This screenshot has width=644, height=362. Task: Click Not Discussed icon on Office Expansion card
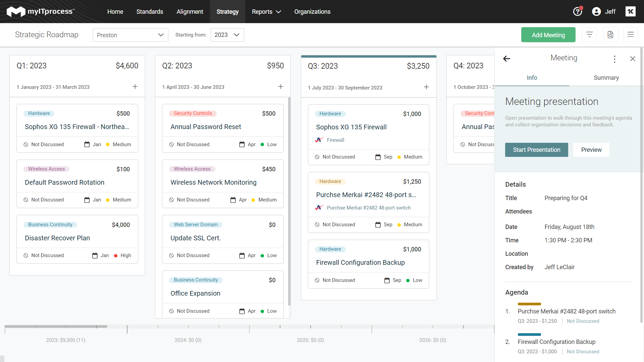pos(171,311)
